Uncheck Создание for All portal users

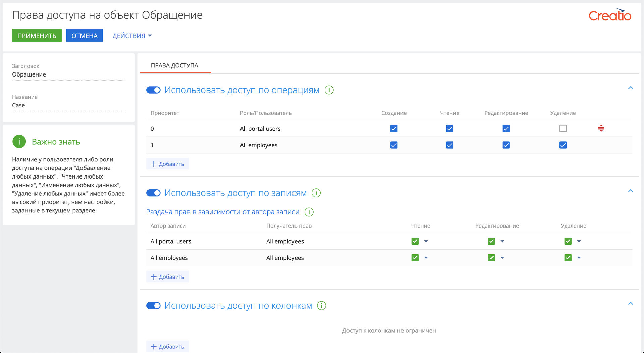(394, 129)
